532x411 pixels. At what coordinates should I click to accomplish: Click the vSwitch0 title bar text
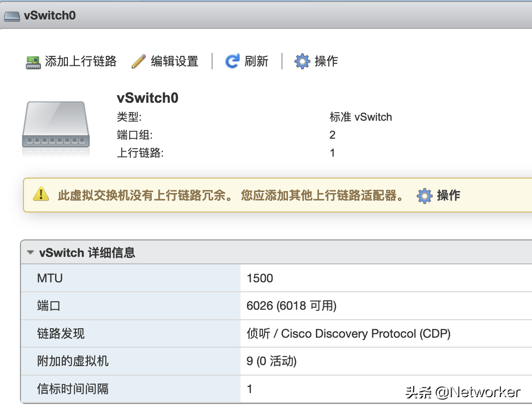(50, 15)
